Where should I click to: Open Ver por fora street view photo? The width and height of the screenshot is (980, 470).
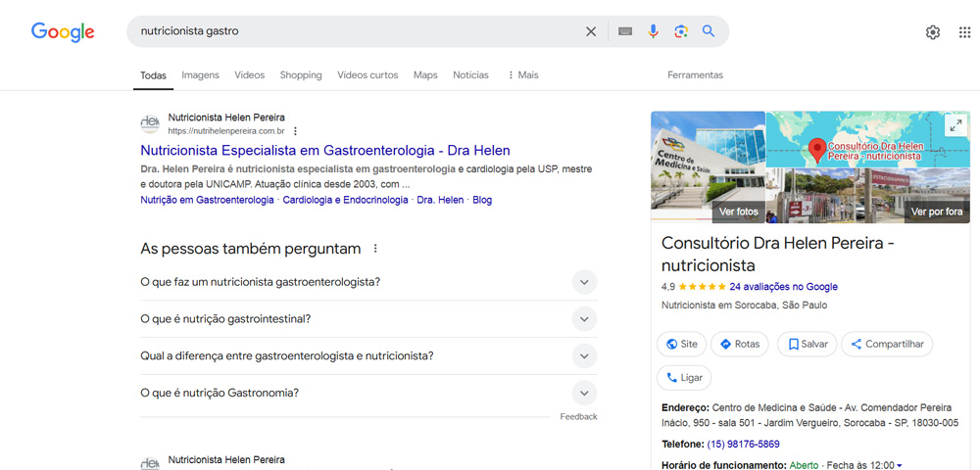coord(937,211)
